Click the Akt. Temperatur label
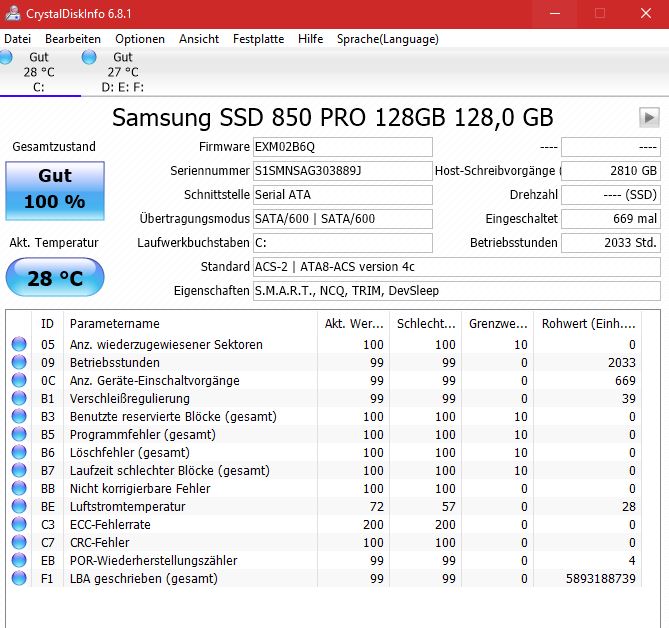 pos(54,243)
